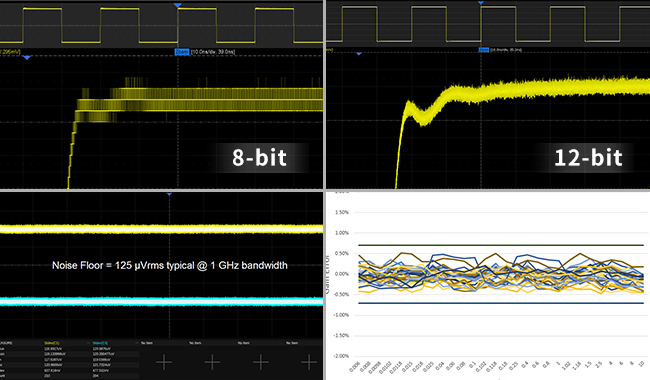Add measurement in first empty plus slot
This screenshot has height=380, width=650.
pyautogui.click(x=164, y=362)
